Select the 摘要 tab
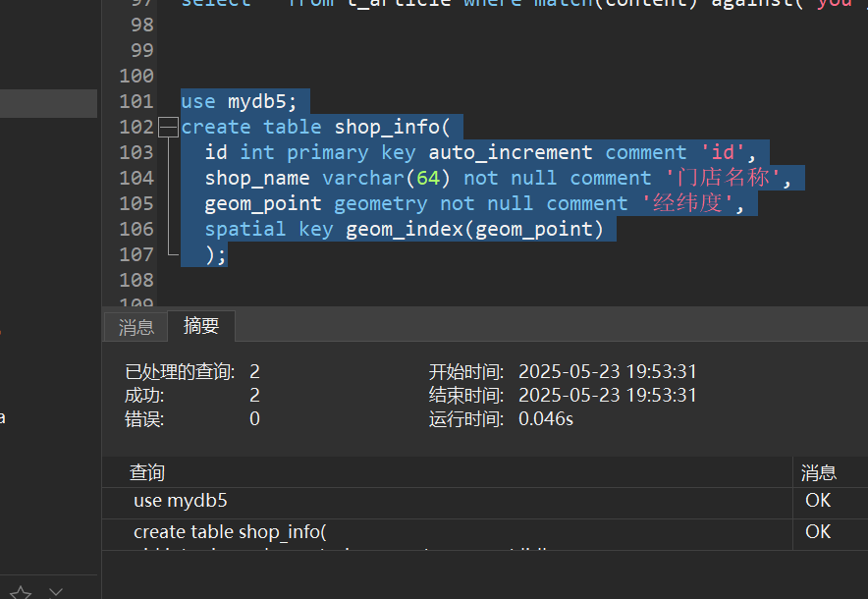The width and height of the screenshot is (868, 599). pyautogui.click(x=201, y=326)
